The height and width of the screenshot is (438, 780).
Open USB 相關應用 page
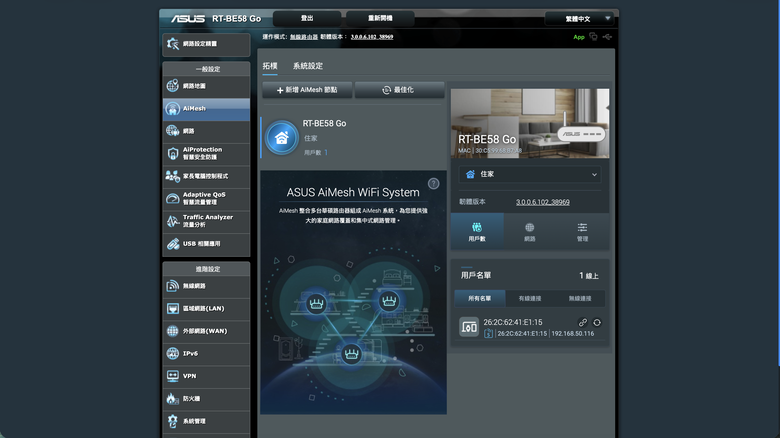click(x=206, y=244)
